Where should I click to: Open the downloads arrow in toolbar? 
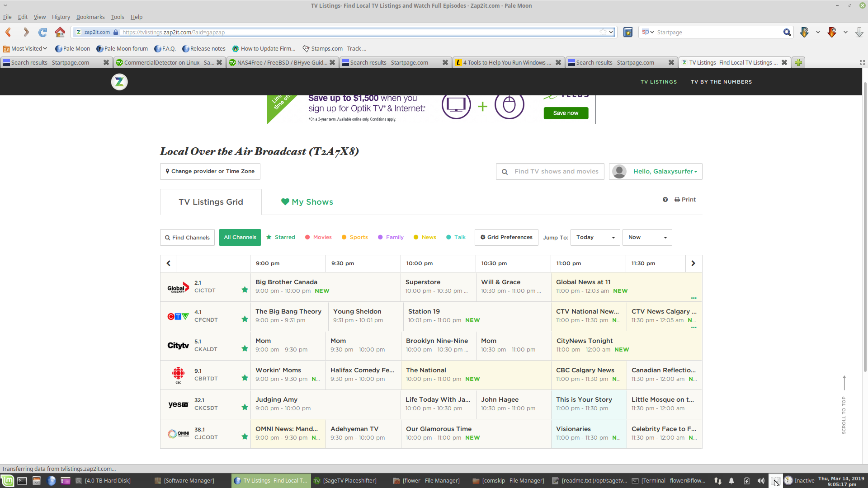coord(859,32)
